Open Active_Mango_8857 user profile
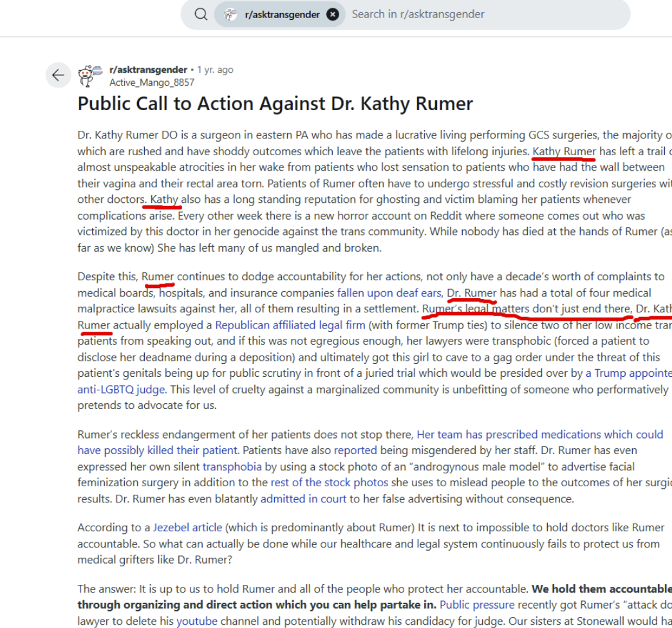The image size is (672, 628). click(x=152, y=82)
